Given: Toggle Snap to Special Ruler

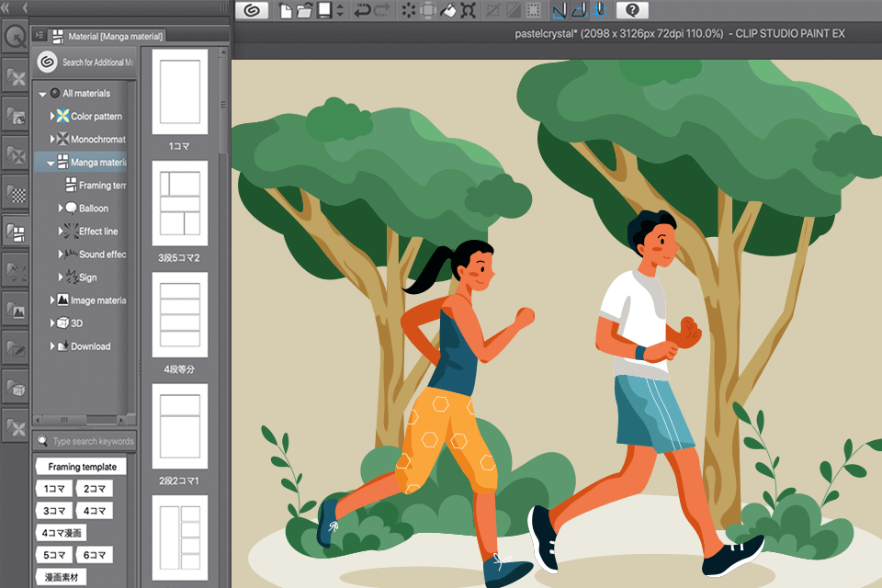Looking at the screenshot, I should (x=579, y=11).
